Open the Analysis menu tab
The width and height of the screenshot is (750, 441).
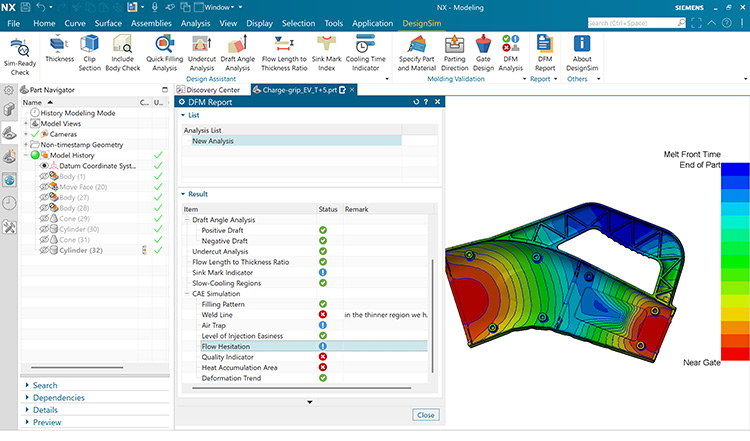click(195, 23)
